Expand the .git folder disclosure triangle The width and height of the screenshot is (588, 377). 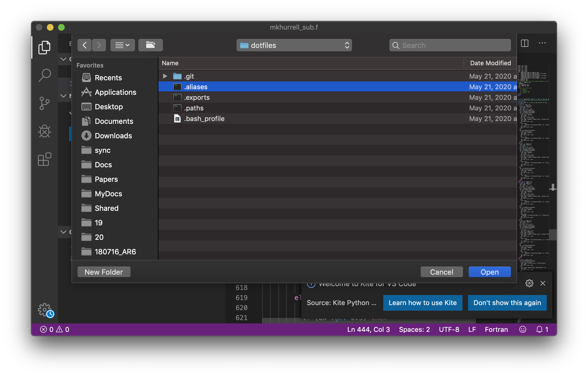tap(165, 76)
